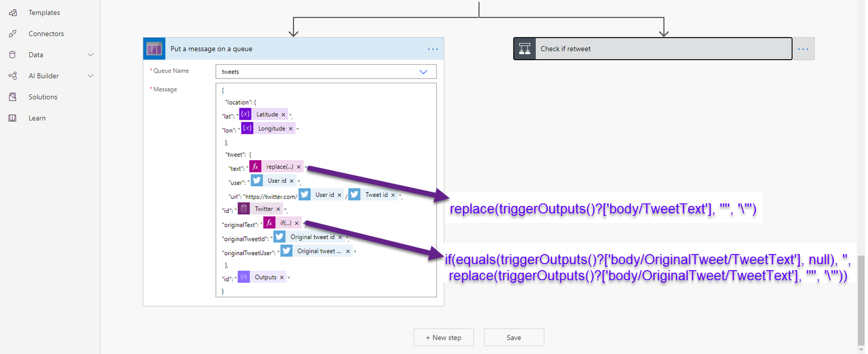
Task: Click the Templates sidebar icon
Action: 13,13
